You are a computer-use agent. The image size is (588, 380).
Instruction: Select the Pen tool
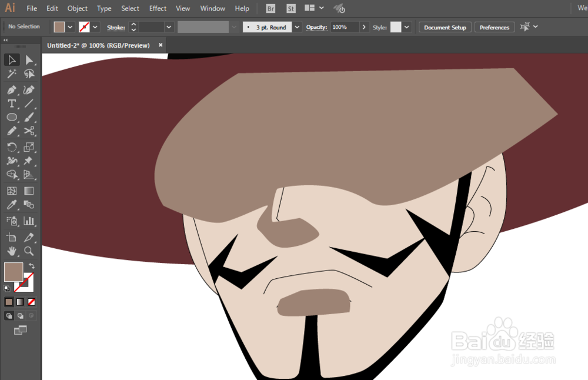pos(12,90)
